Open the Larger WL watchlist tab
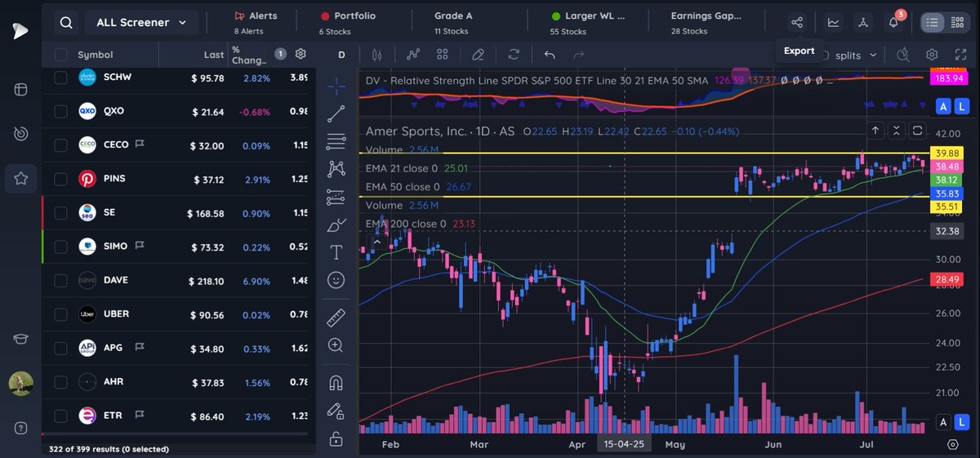Image resolution: width=980 pixels, height=458 pixels. 589,23
